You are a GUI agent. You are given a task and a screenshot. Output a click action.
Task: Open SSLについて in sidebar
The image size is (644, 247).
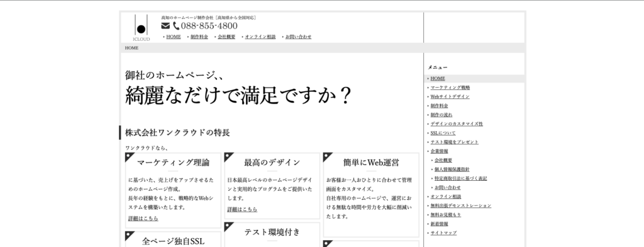pyautogui.click(x=443, y=133)
